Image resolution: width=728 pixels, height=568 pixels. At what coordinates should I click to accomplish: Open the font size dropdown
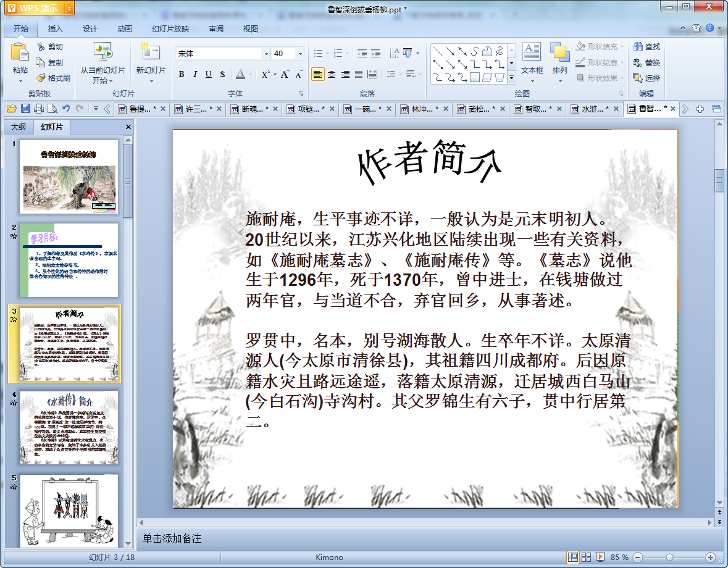300,54
